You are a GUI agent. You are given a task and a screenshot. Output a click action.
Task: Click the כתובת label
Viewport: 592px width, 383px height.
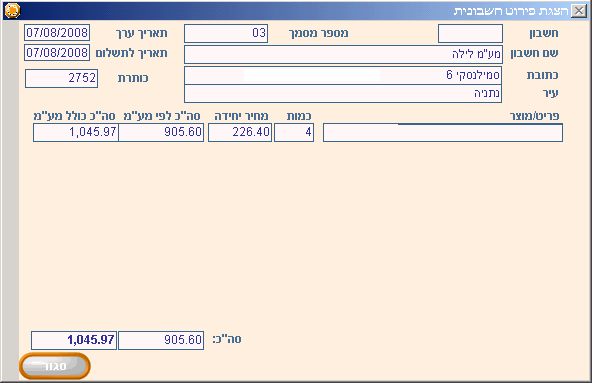click(543, 75)
